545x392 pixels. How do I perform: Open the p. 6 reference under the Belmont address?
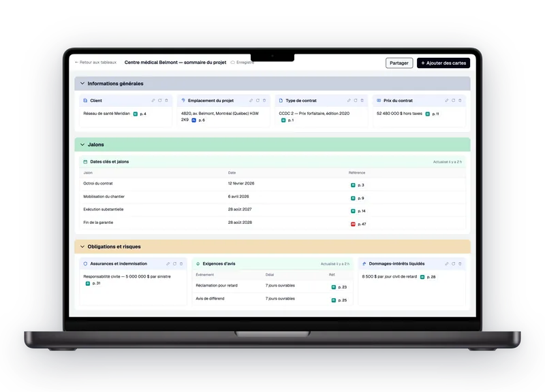198,120
